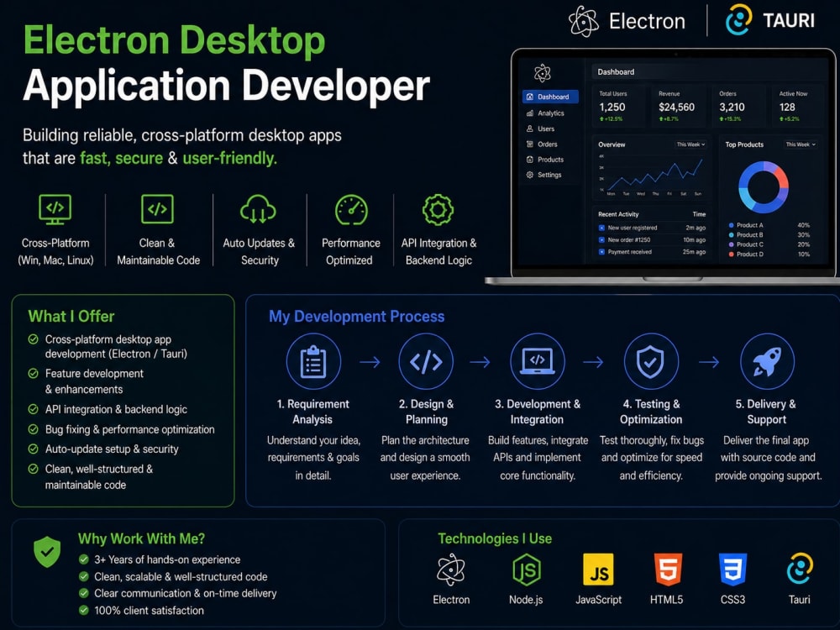The height and width of the screenshot is (630, 840).
Task: Click the Delivery & Support rocket icon
Action: (x=767, y=362)
